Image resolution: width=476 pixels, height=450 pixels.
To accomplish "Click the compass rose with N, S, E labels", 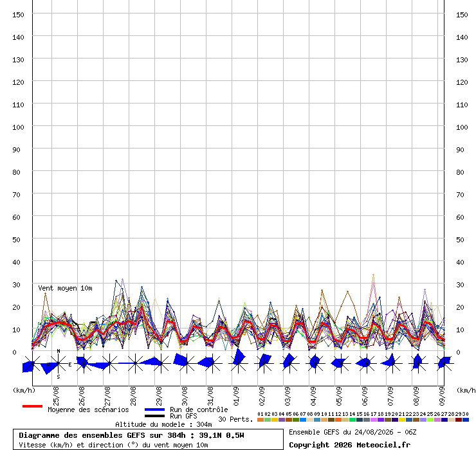I will point(59,363).
